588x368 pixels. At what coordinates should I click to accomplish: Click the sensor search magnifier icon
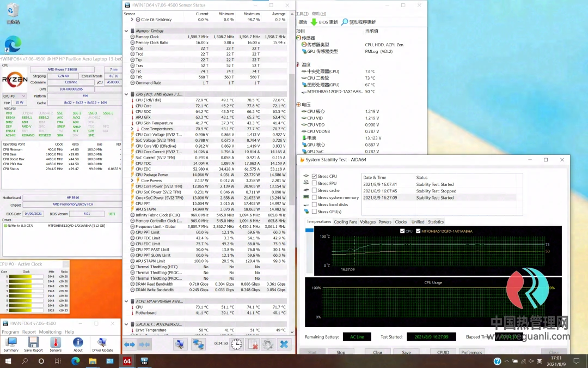click(x=179, y=344)
